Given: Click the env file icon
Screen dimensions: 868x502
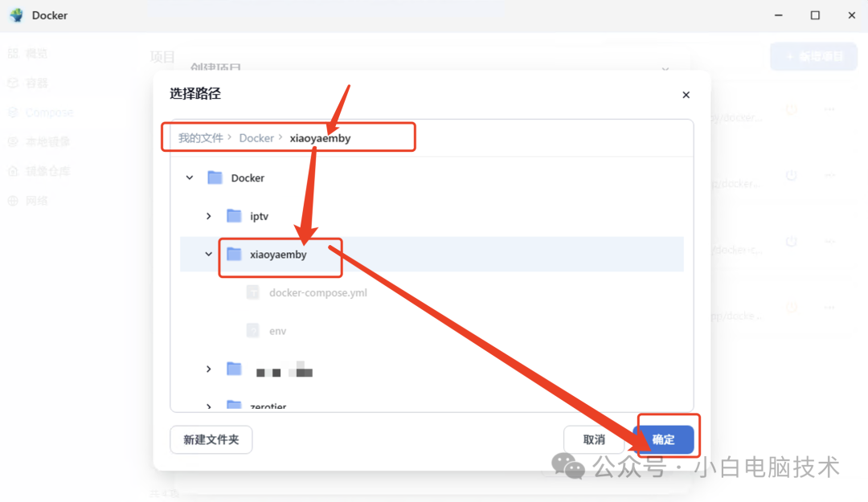Looking at the screenshot, I should pos(253,330).
